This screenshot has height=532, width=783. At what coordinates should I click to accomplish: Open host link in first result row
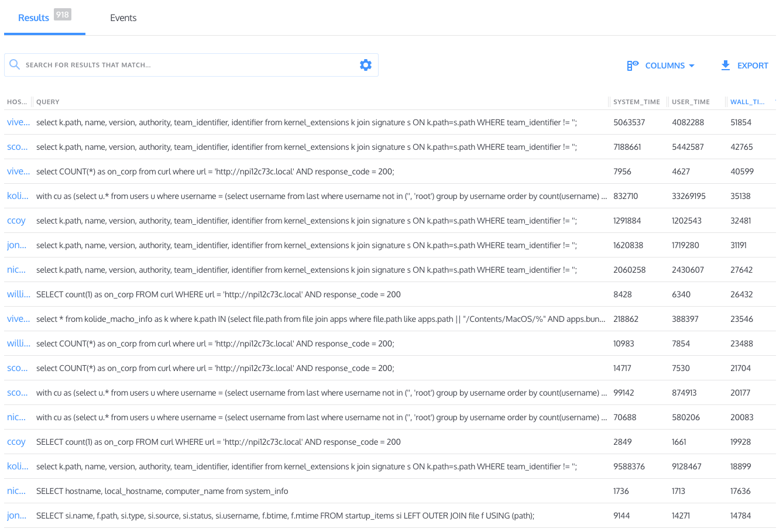click(18, 122)
